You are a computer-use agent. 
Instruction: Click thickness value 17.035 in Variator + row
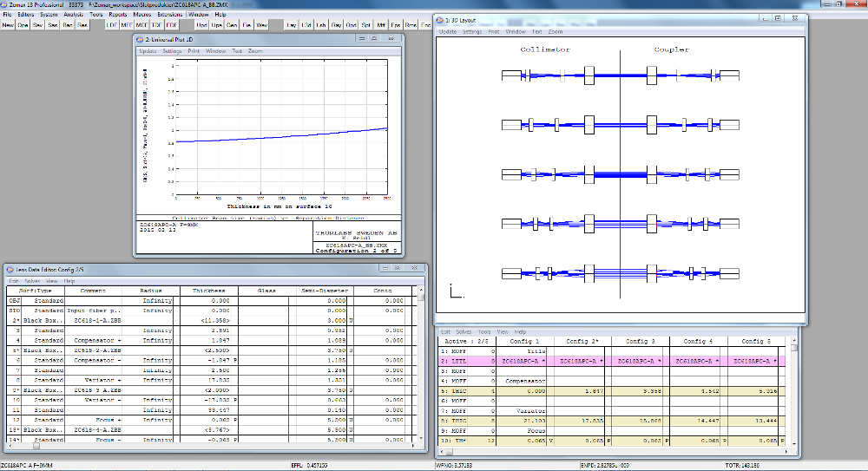click(206, 380)
